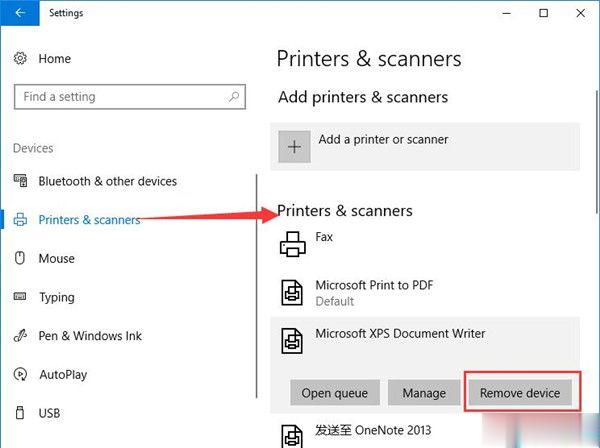Click the Microsoft Print to PDF icon
600x448 pixels.
[292, 292]
